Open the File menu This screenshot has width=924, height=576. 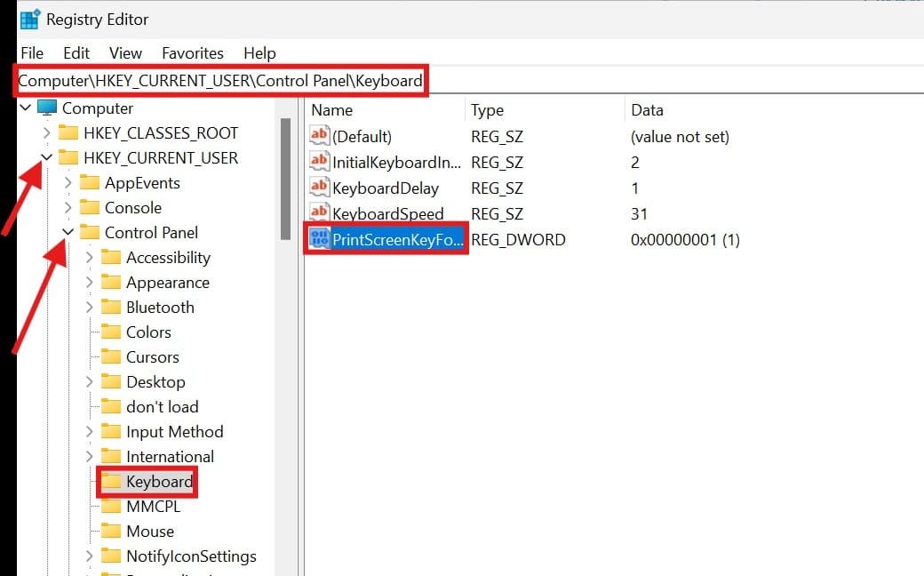32,53
